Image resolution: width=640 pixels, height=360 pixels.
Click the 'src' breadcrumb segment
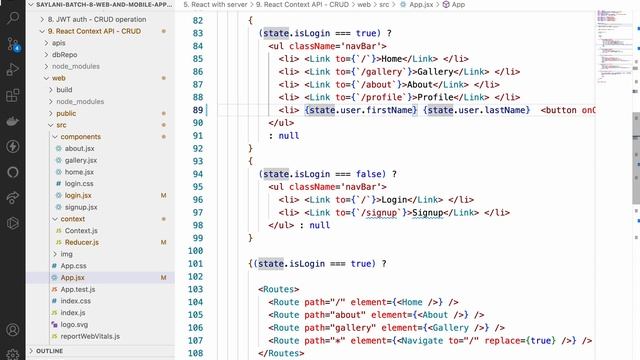click(384, 4)
